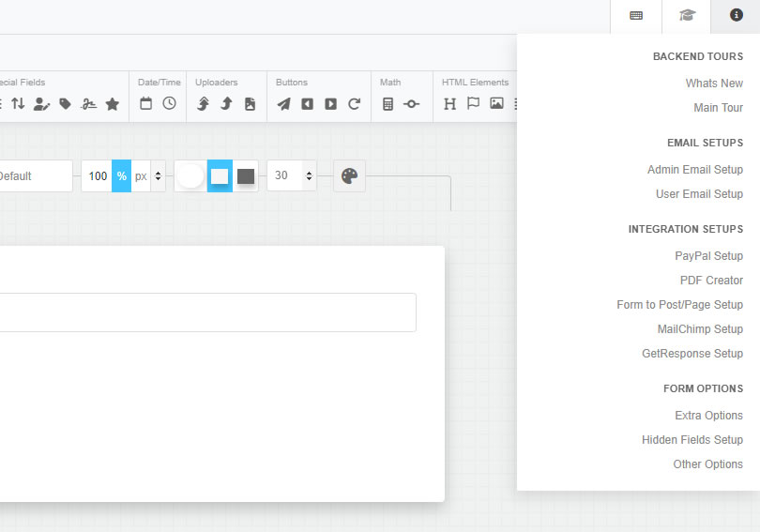Click the BACKEND TOURS heading

pyautogui.click(x=698, y=56)
